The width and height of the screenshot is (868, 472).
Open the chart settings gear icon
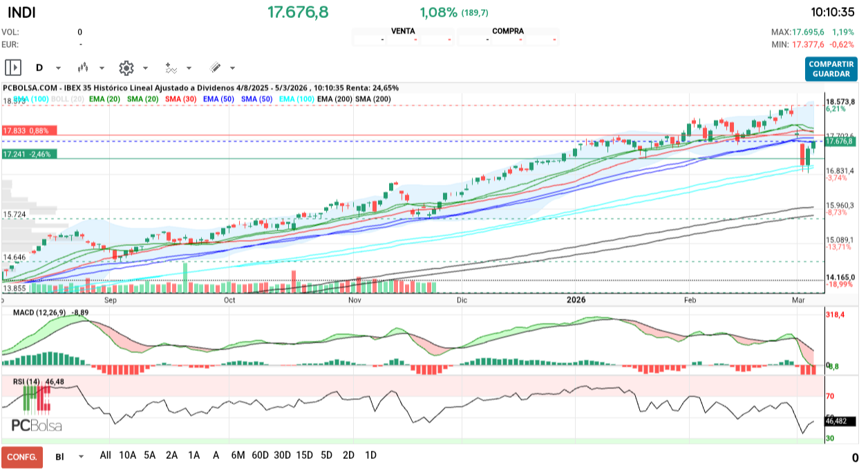coord(126,68)
